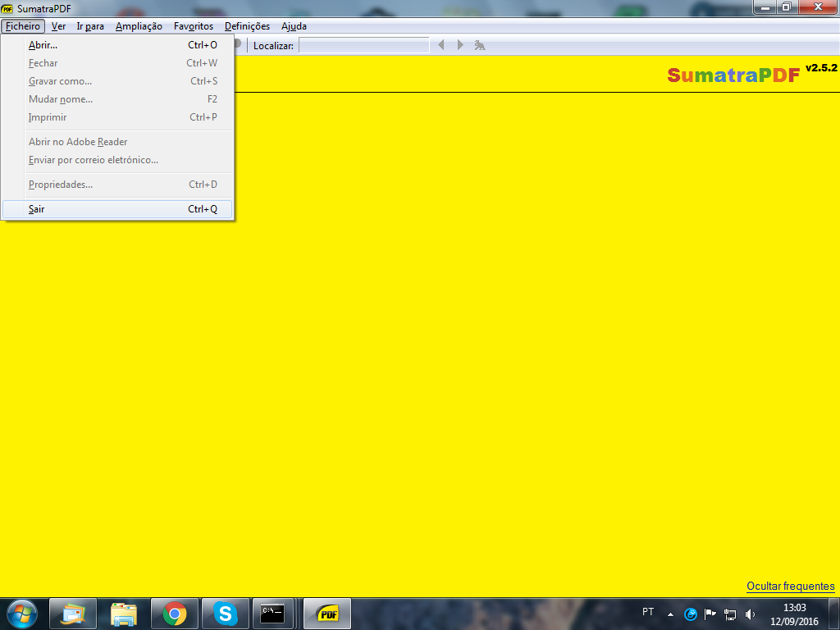Image resolution: width=840 pixels, height=630 pixels.
Task: Choose Abrir... from the Ficheiro menu
Action: [x=117, y=45]
